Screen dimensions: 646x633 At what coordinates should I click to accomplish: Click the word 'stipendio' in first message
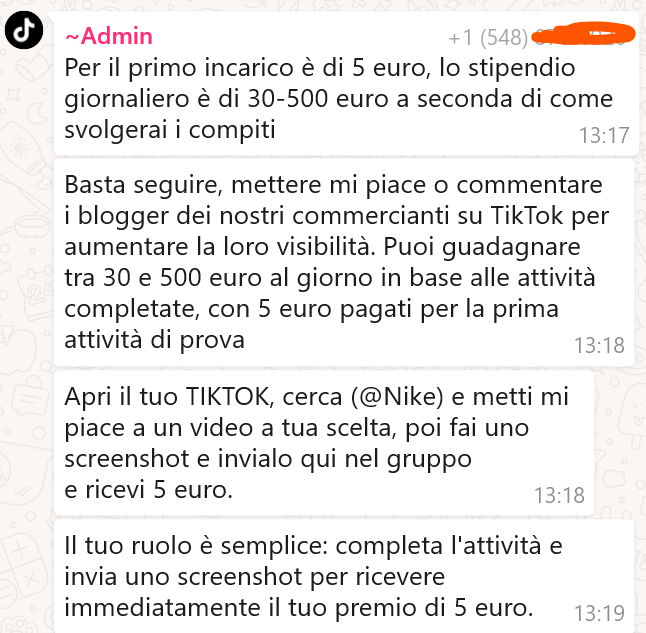[x=522, y=68]
